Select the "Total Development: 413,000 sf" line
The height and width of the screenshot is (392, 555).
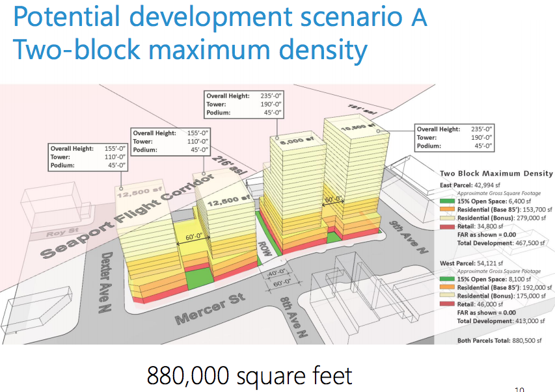click(501, 321)
